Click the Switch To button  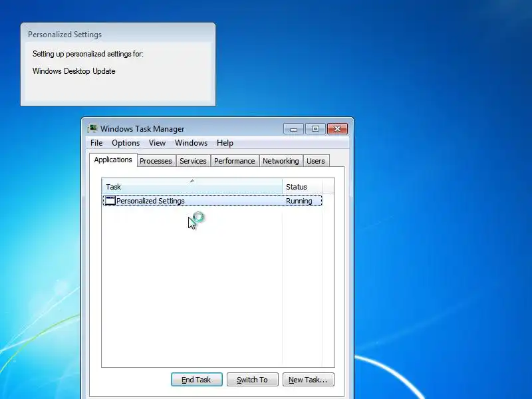coord(252,380)
